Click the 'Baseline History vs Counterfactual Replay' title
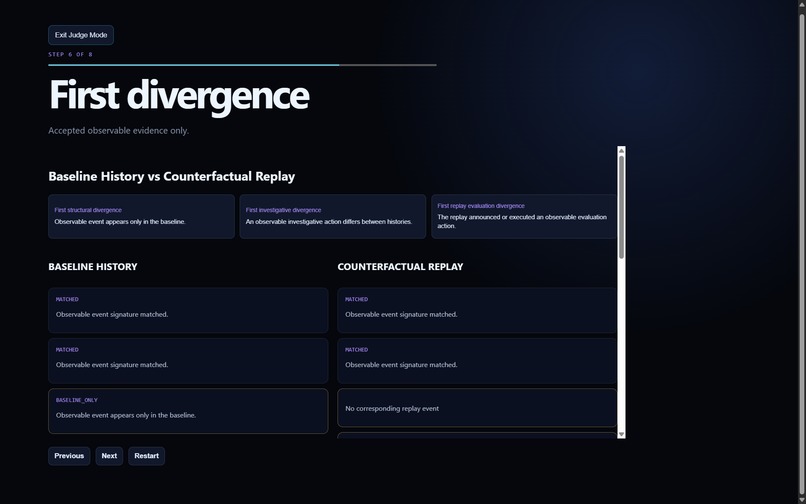Viewport: 806px width, 504px height. (x=172, y=176)
